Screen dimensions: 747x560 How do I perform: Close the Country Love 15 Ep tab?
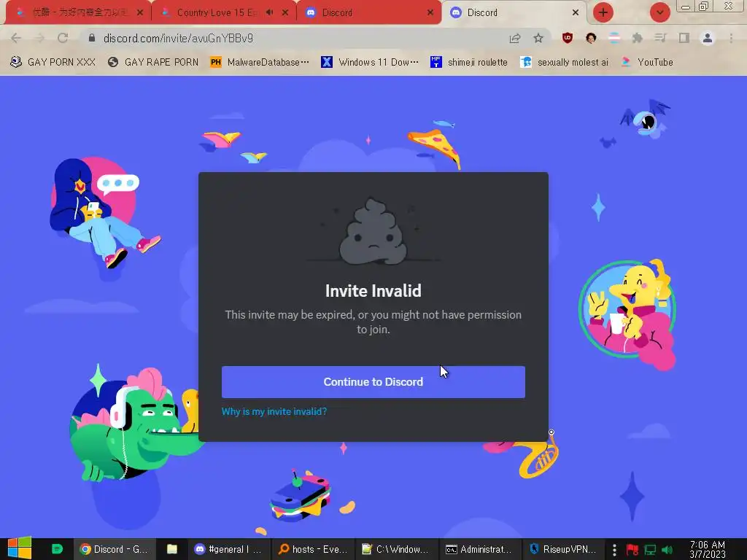click(285, 12)
